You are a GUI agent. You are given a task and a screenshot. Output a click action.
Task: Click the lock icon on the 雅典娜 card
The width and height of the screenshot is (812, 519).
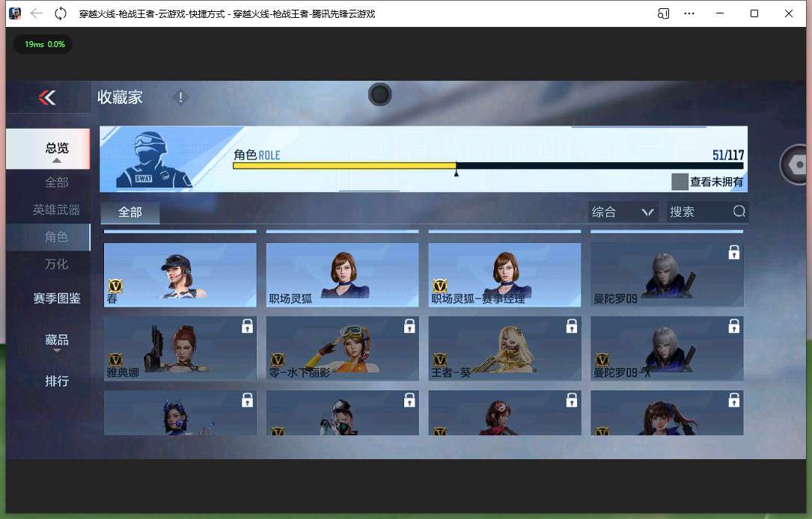[x=248, y=326]
